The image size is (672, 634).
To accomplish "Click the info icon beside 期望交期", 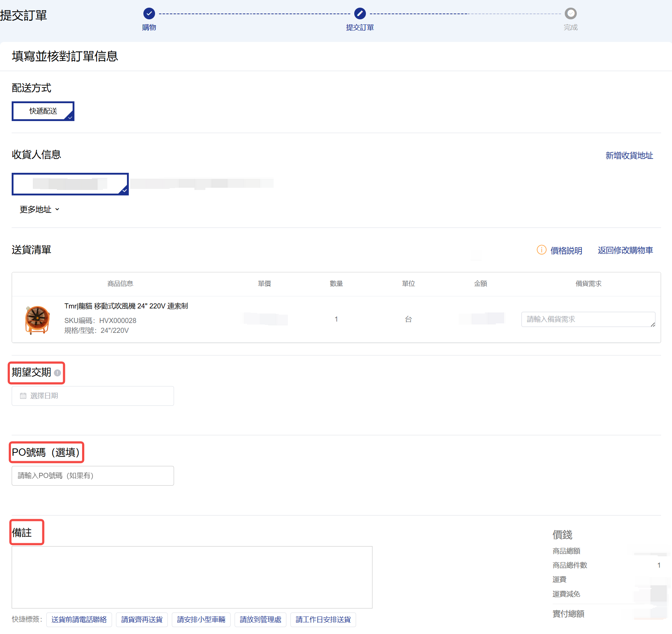I will [57, 373].
